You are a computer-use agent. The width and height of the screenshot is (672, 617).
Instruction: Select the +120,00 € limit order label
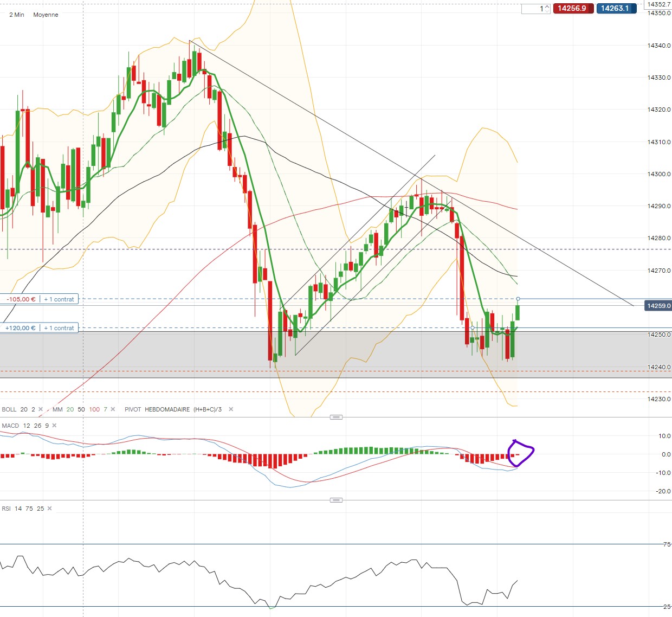click(x=21, y=328)
